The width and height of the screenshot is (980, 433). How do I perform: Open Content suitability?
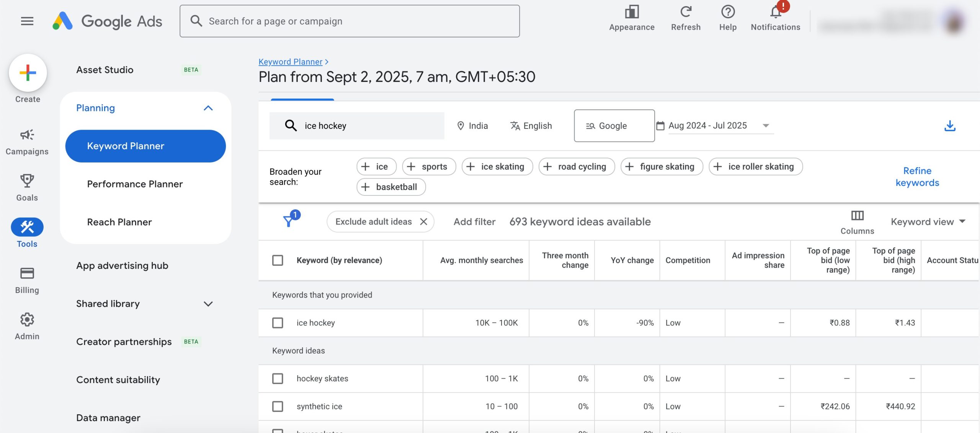click(118, 380)
